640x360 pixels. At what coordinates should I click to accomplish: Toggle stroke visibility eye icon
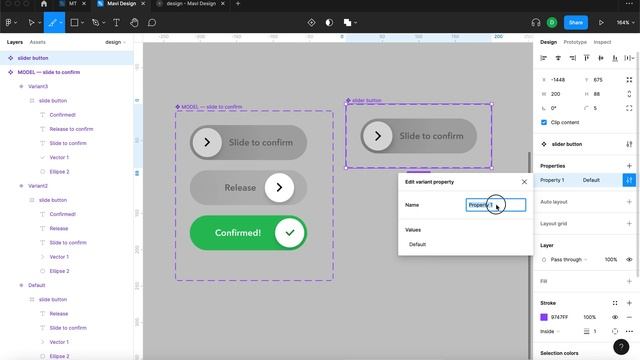click(615, 317)
